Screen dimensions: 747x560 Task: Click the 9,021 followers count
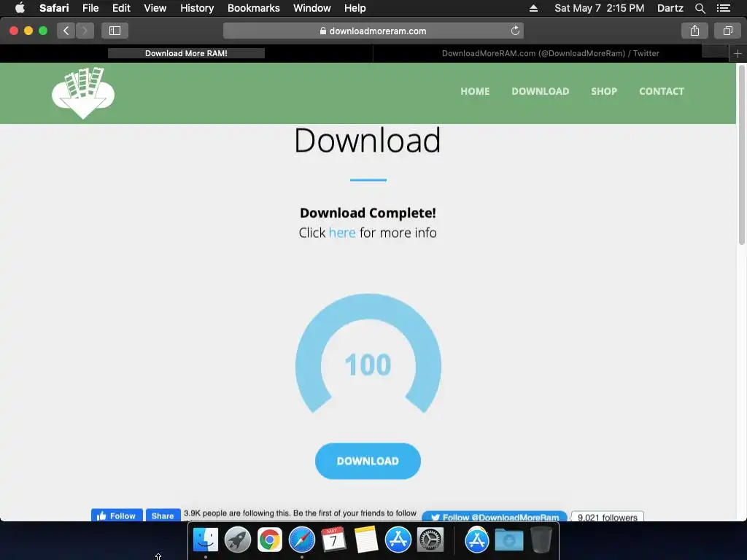tap(608, 517)
